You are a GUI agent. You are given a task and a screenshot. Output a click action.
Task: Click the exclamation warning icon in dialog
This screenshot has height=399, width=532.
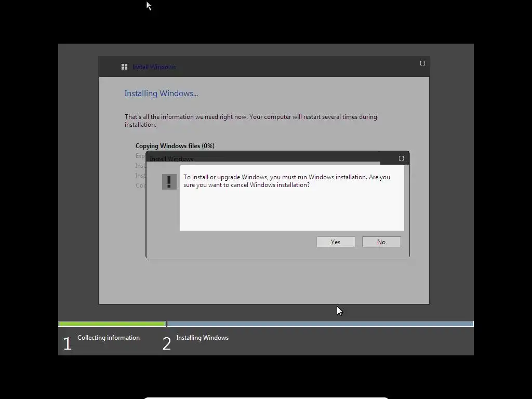[x=169, y=182]
